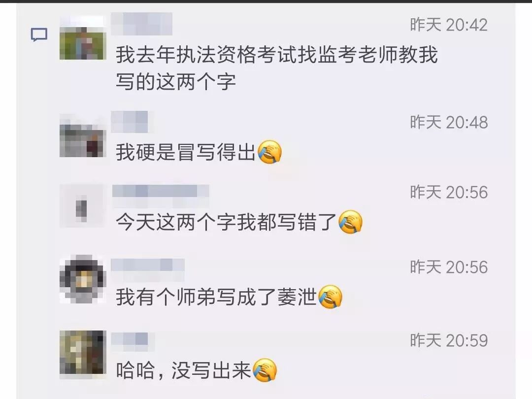
Task: Click the comment speech bubble icon
Action: (39, 34)
